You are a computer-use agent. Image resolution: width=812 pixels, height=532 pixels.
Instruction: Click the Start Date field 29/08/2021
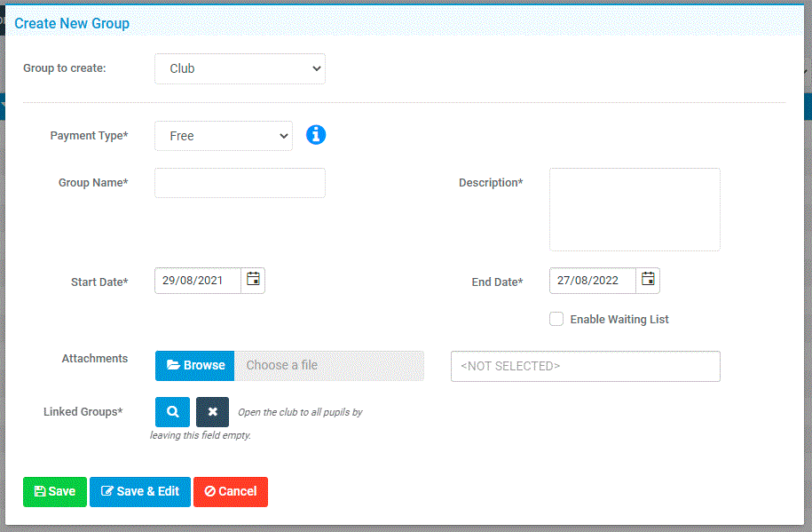click(x=198, y=281)
